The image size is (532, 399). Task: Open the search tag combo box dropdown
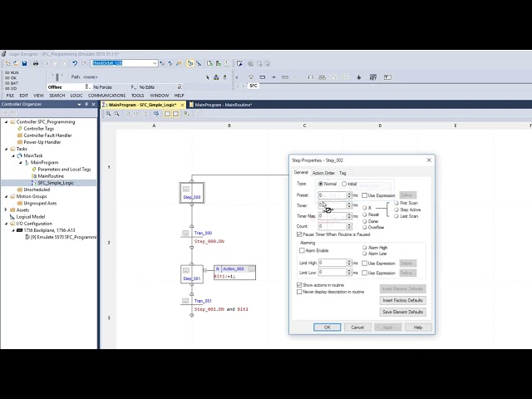coord(155,63)
